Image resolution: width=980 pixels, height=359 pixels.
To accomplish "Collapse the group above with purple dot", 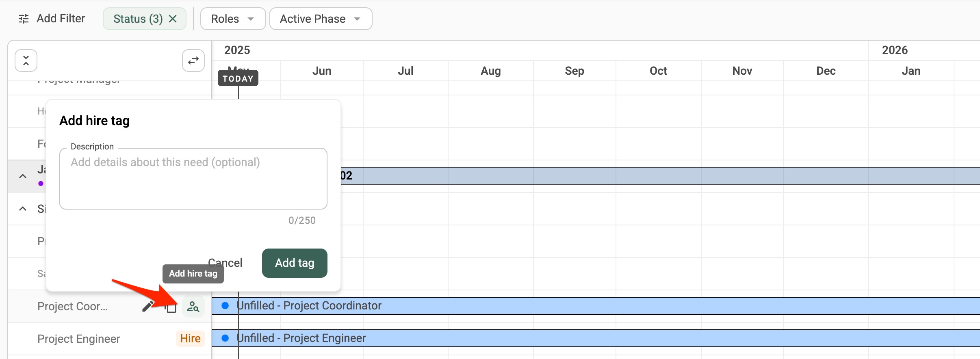I will tap(23, 176).
